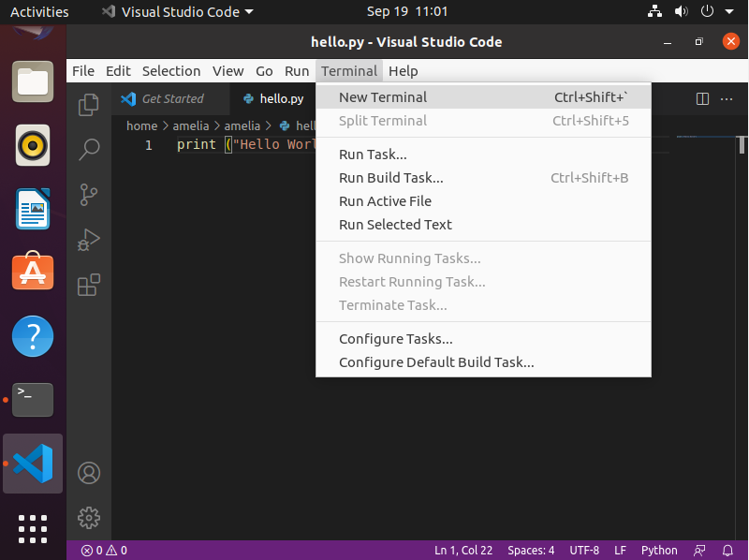
Task: Close the Terminal menu via its title
Action: [x=348, y=71]
